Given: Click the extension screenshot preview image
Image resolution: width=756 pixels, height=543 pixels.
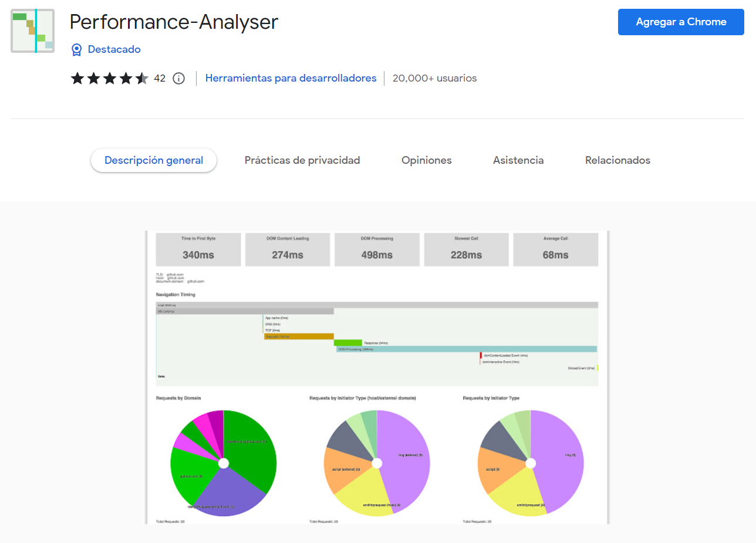Looking at the screenshot, I should tap(377, 377).
